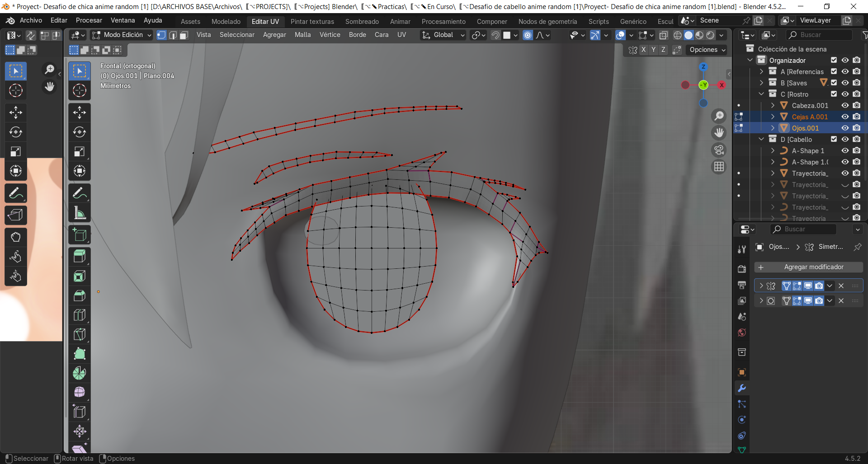Click the 3D cursor tool in viewport
Image resolution: width=868 pixels, height=464 pixels.
click(80, 91)
